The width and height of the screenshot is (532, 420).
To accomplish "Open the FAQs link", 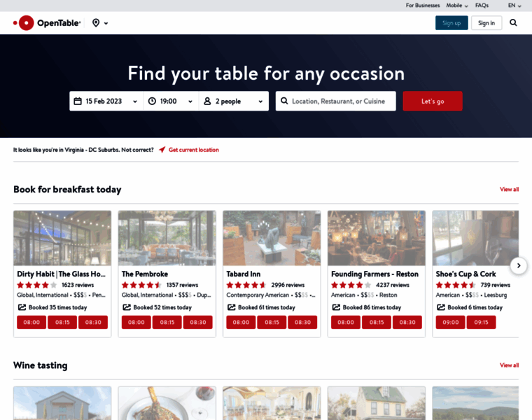I will 482,6.
